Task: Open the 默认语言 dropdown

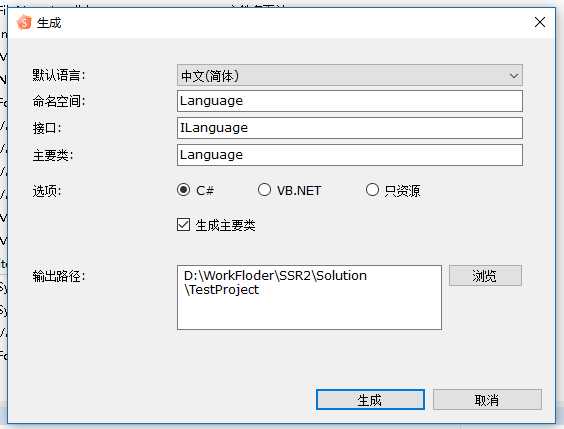Action: 350,76
